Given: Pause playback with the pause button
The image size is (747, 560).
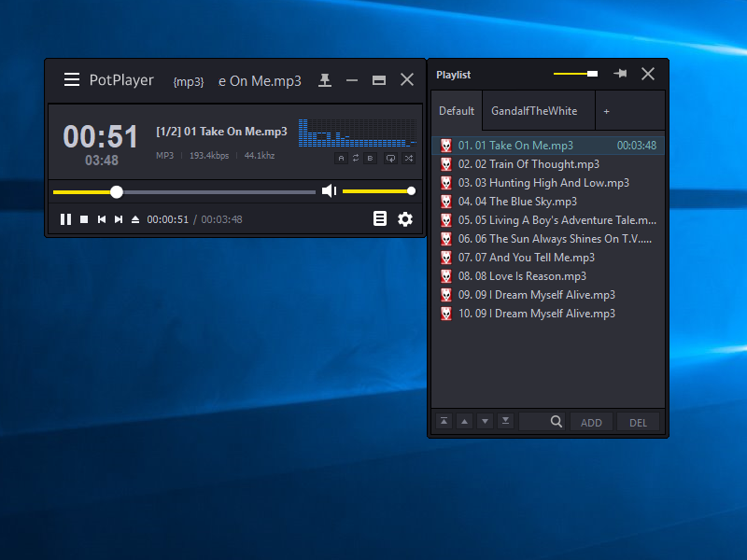Looking at the screenshot, I should (x=65, y=219).
